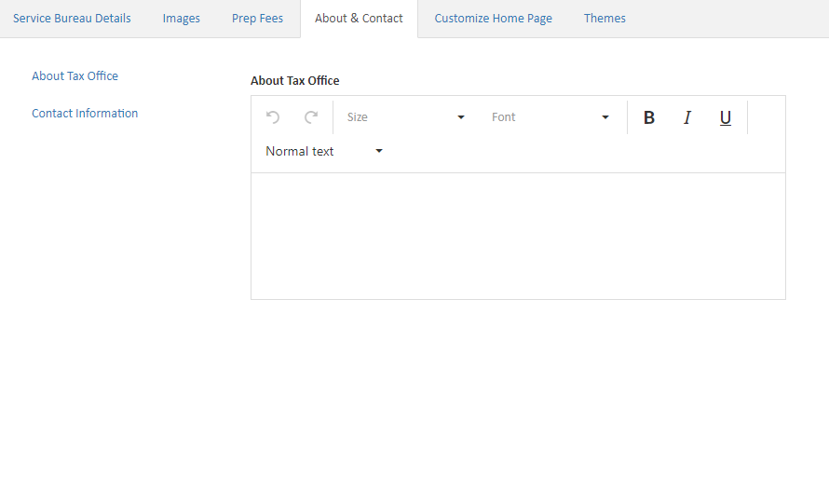Screen dimensions: 829x504
Task: Switch to the Themes tab
Action: [605, 19]
